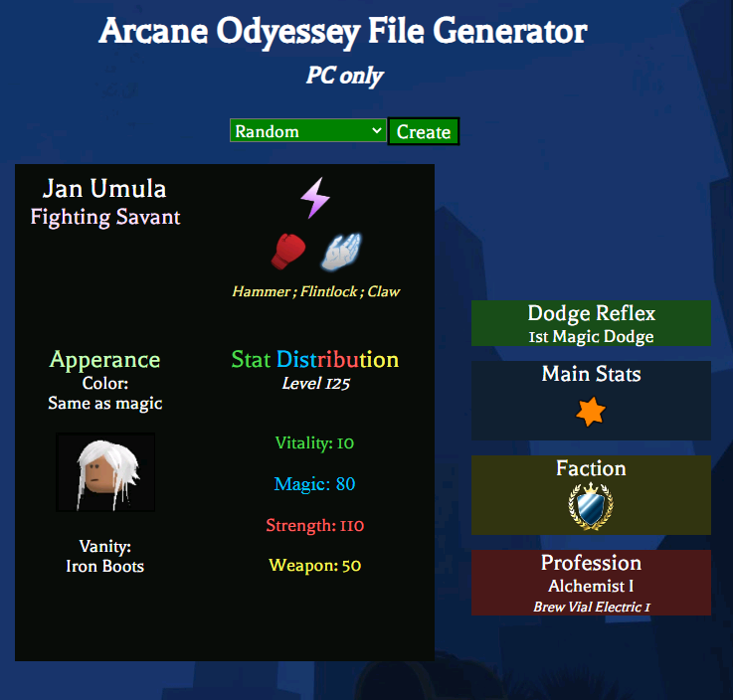The width and height of the screenshot is (733, 700).
Task: Click the weapons text Hammer ; Flintlock ; Claw
Action: pos(316,291)
